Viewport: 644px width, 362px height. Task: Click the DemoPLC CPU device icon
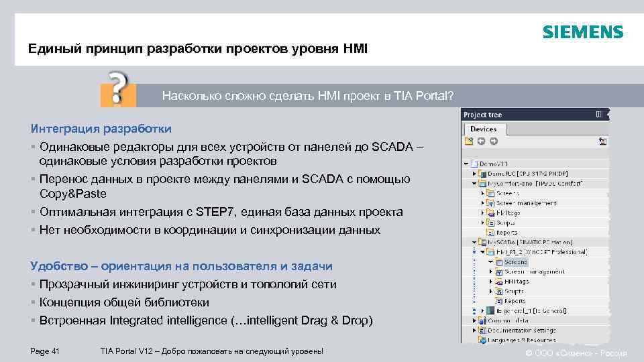(x=482, y=174)
